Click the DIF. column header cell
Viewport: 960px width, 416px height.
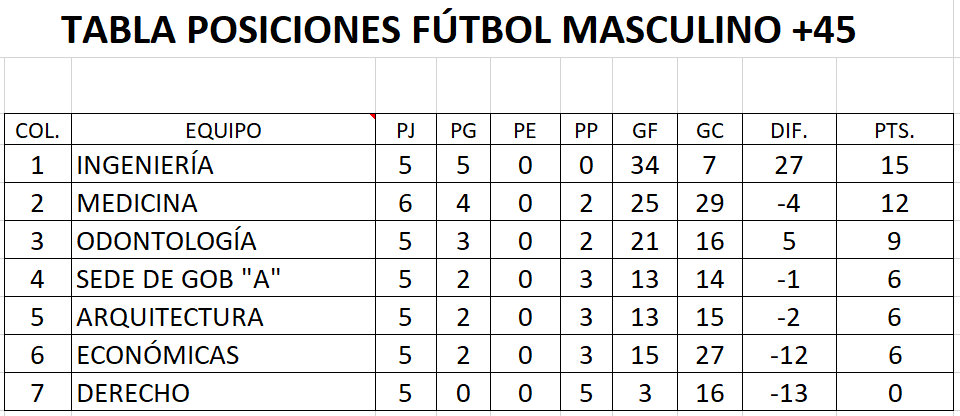tap(787, 130)
